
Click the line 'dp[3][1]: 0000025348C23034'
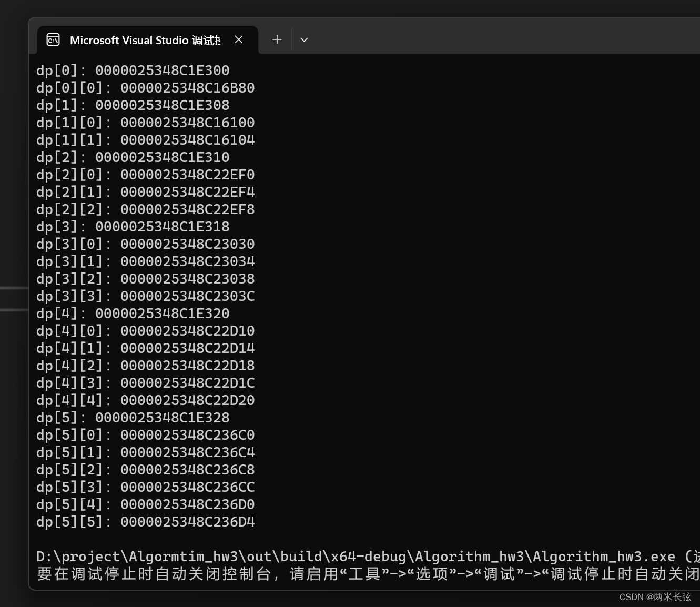point(146,261)
